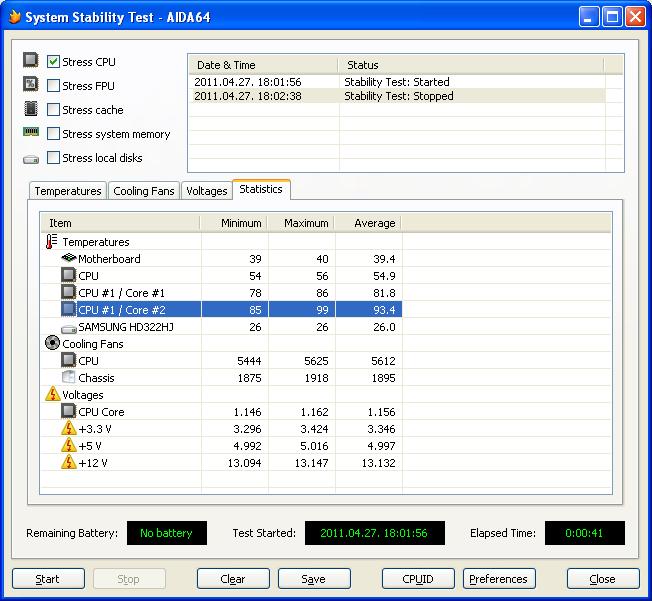Screen dimensions: 652x601
Task: Click the 5612 average CPU fan value
Action: [383, 361]
